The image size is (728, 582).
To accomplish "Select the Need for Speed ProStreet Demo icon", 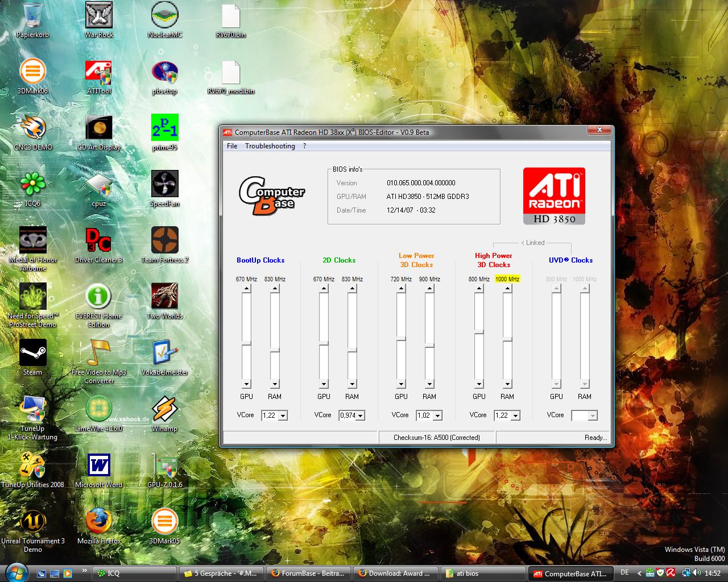I will [x=32, y=305].
